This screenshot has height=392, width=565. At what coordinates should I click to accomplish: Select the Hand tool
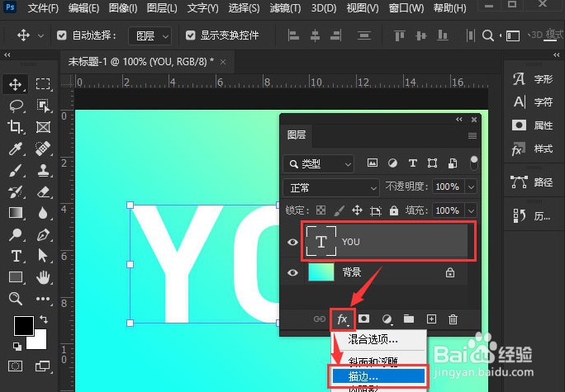point(43,277)
